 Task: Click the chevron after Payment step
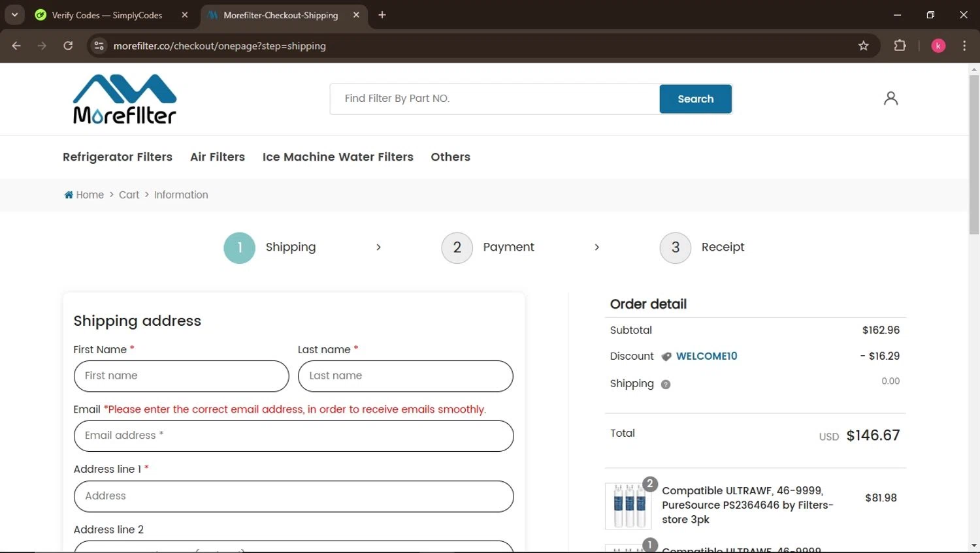coord(596,247)
